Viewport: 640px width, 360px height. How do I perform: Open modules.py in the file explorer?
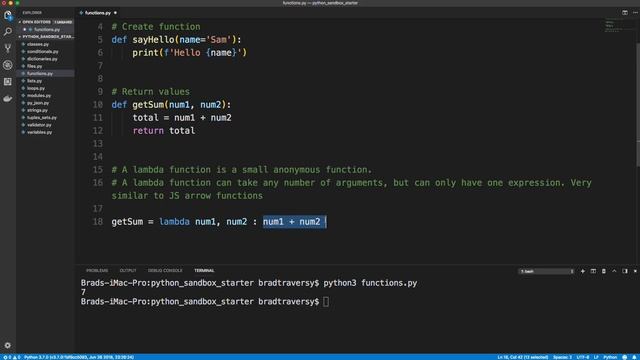click(39, 96)
